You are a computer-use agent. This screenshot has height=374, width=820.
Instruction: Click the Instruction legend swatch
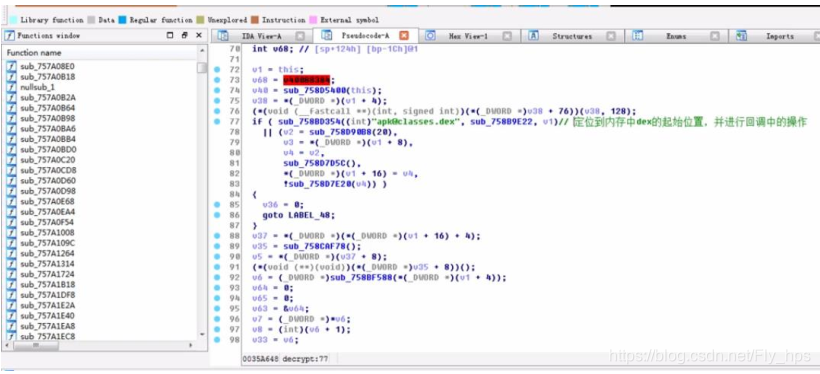click(x=255, y=20)
